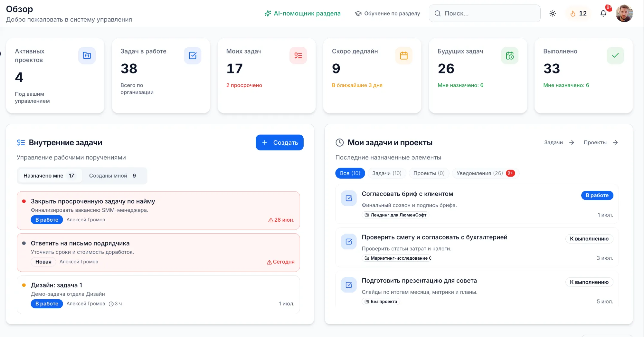644x337 pixels.
Task: Click К выполнению badge on Подготовить презентацию
Action: (x=589, y=282)
